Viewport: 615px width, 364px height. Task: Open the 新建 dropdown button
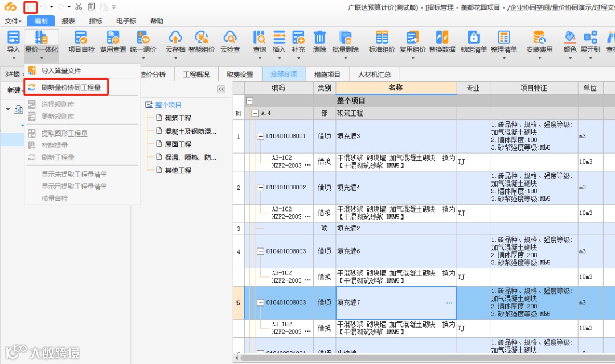coord(15,90)
